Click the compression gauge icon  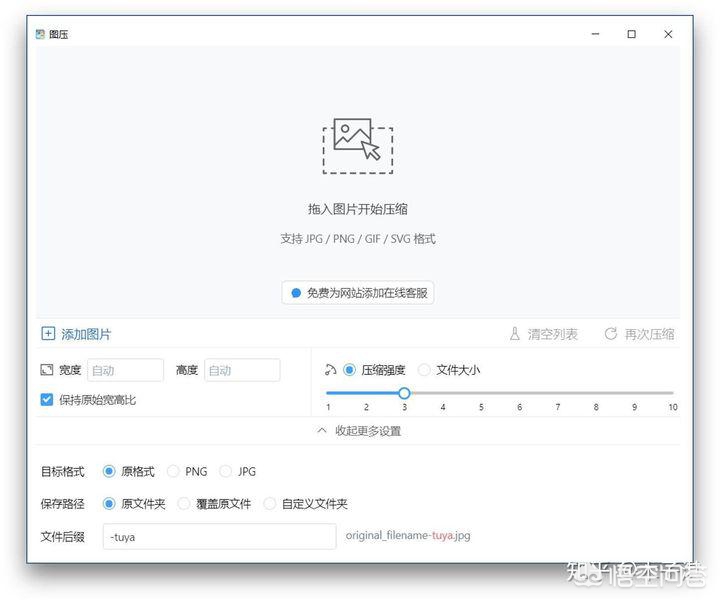331,370
